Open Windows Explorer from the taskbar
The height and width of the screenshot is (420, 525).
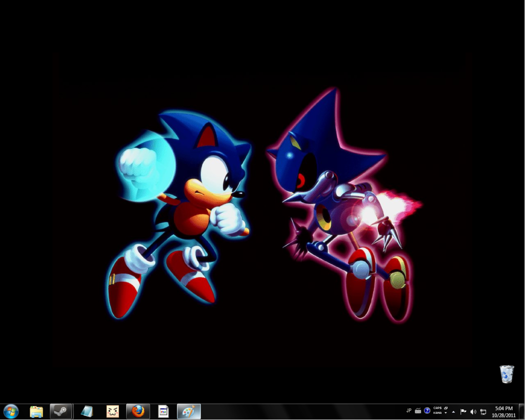click(36, 411)
